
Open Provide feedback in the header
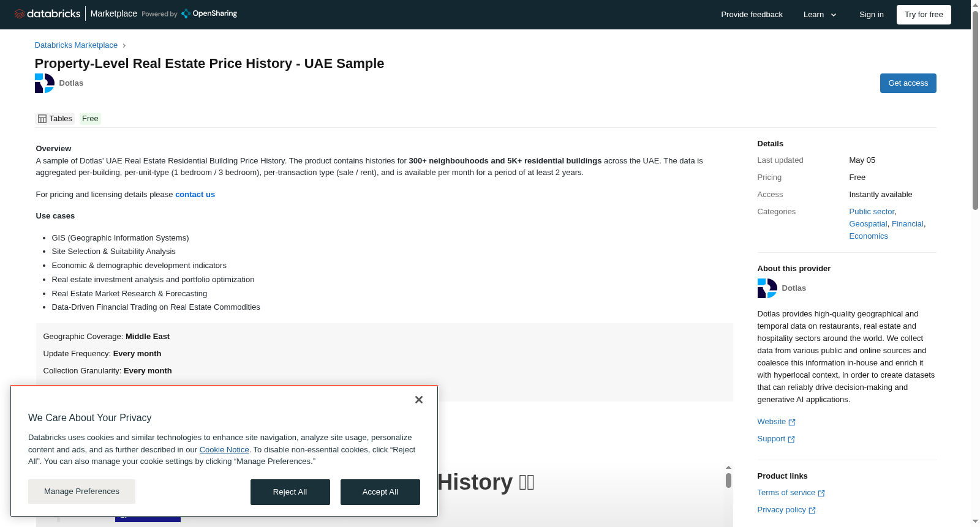[752, 15]
